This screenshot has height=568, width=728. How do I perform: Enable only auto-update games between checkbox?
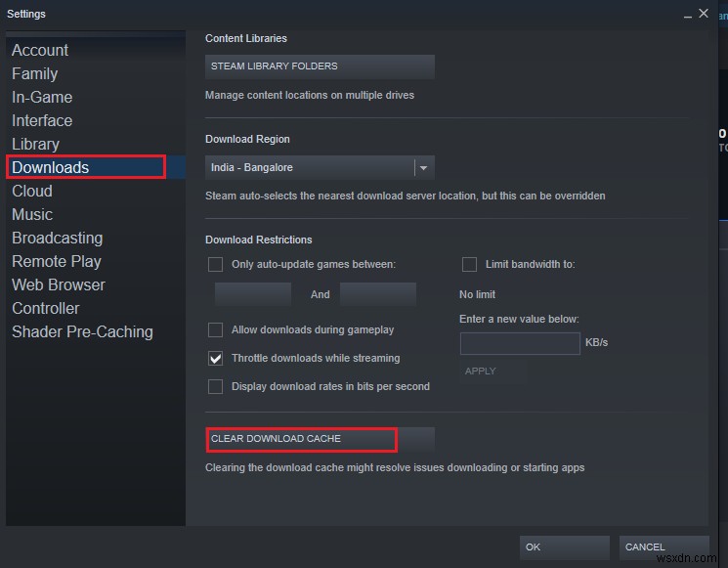tap(215, 264)
